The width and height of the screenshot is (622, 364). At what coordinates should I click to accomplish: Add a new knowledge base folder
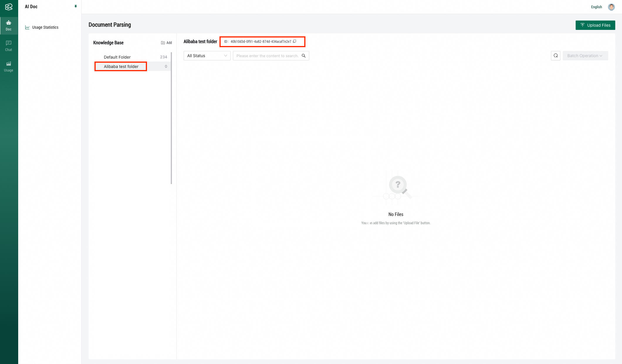coord(166,43)
